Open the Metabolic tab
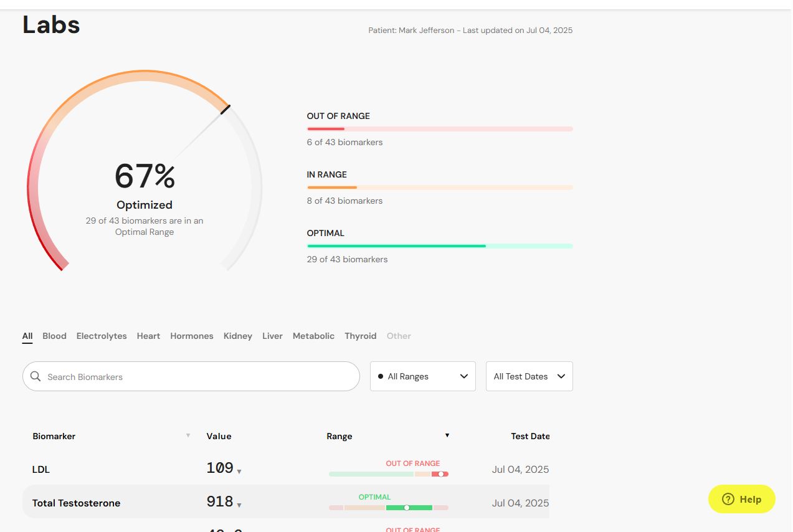Image resolution: width=793 pixels, height=532 pixels. (313, 336)
